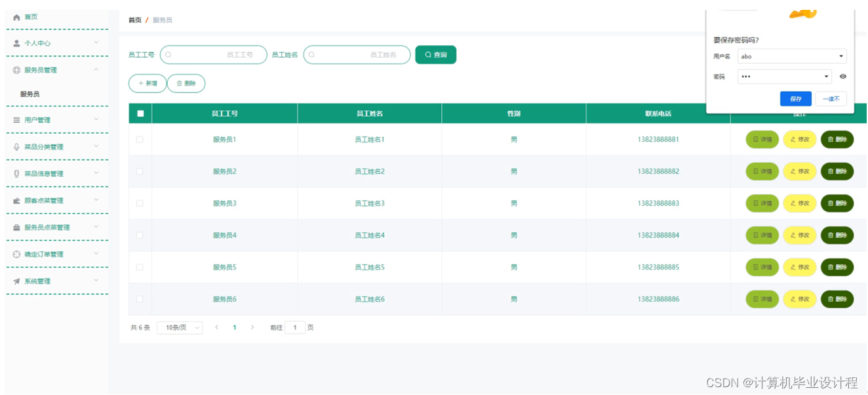Screen dimensions: 868x395
Task: Click the 删除 bulk delete button above the table
Action: pyautogui.click(x=186, y=83)
